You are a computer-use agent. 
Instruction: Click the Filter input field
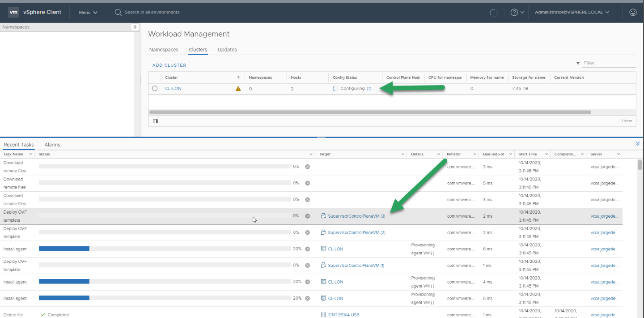(x=609, y=63)
